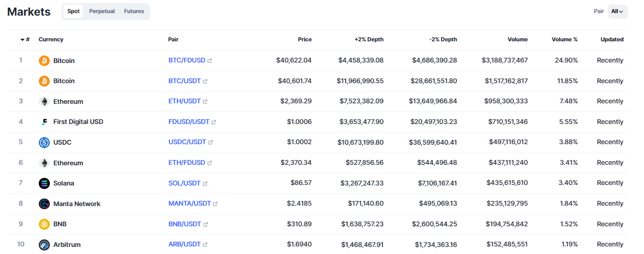Click the volume percentage 1.52%
Image resolution: width=644 pixels, height=254 pixels.
tap(568, 224)
